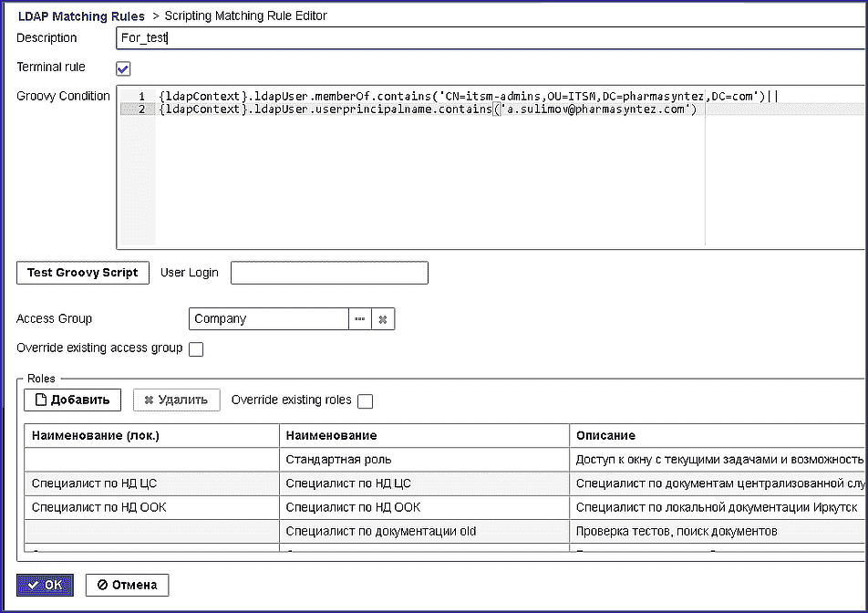The image size is (868, 613).
Task: Clear the Company access group
Action: tap(383, 319)
